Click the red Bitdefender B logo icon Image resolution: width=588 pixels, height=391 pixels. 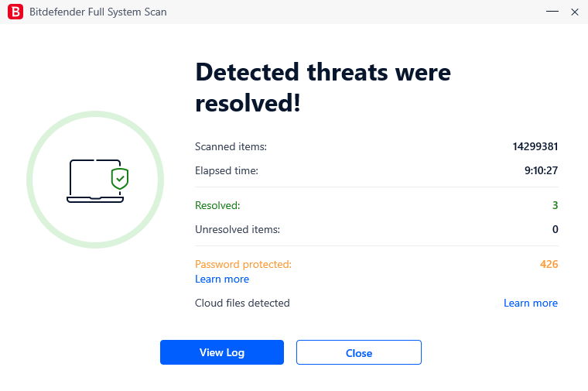pos(15,12)
